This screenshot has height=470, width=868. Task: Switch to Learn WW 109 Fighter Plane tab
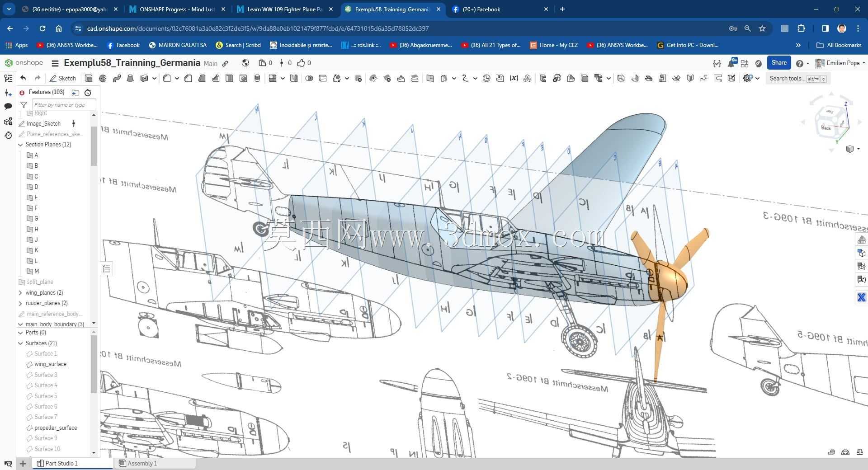(285, 9)
